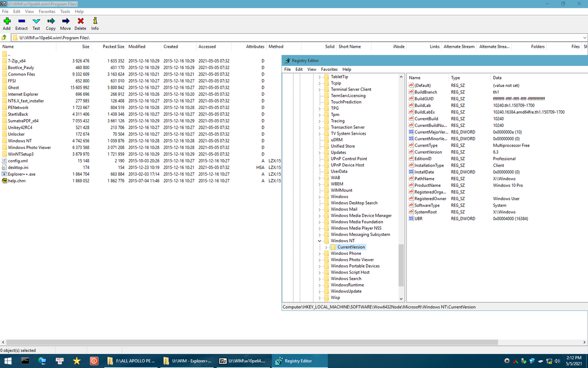588x368 pixels.
Task: Select the CurrentMajorVersion DWORD value icon
Action: click(x=411, y=132)
